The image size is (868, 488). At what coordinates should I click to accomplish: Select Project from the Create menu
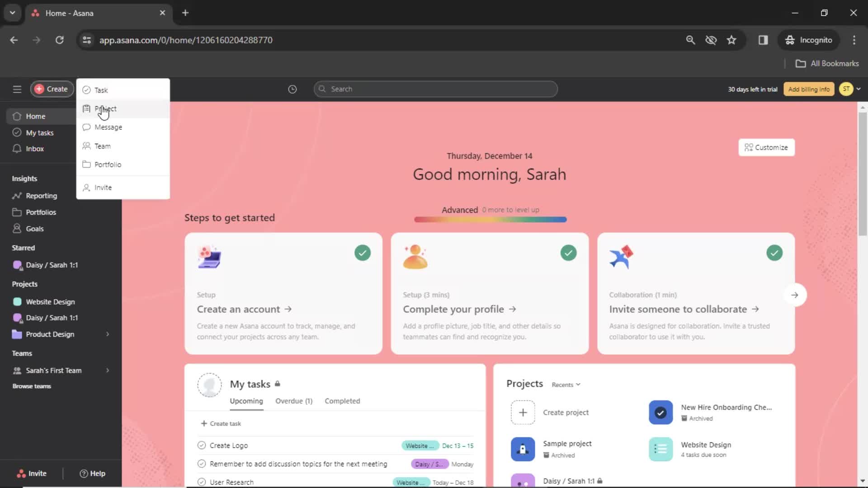pos(123,108)
